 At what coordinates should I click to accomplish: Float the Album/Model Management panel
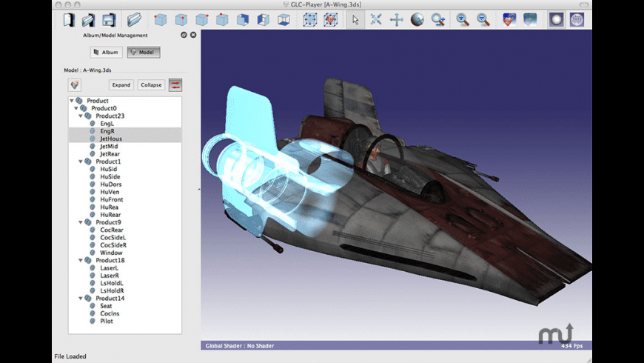point(184,35)
